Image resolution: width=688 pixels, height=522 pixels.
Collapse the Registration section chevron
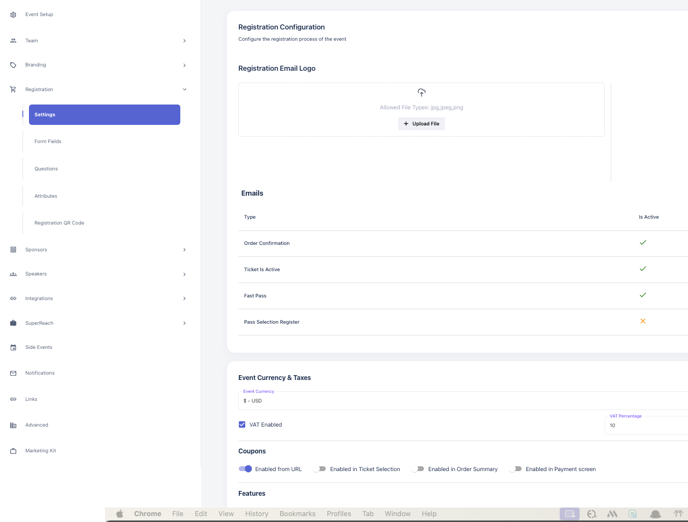(184, 90)
